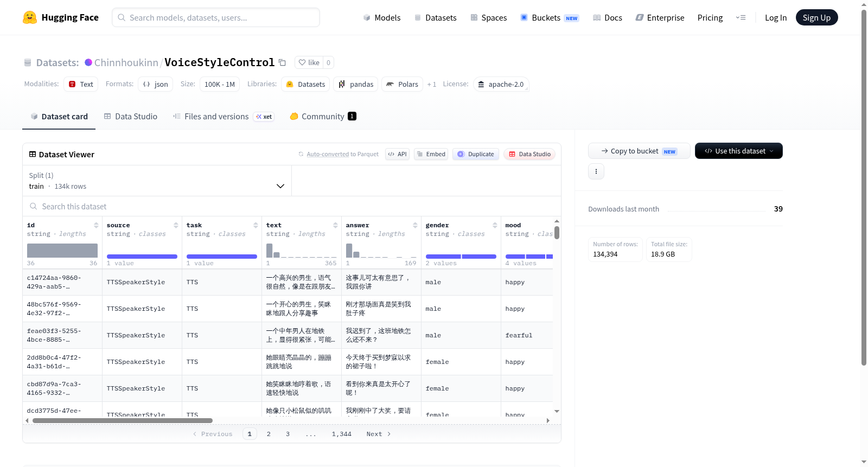
Task: Go to Buckets in navigation
Action: [x=550, y=18]
